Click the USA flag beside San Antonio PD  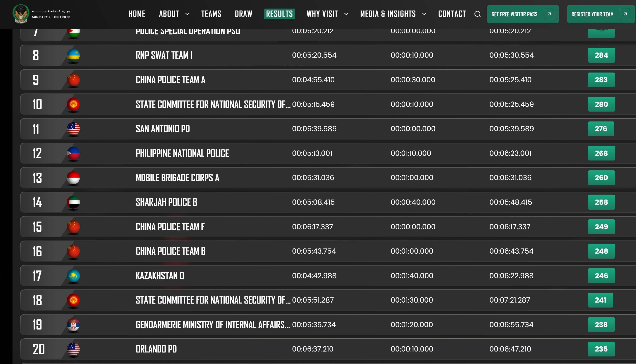(73, 129)
